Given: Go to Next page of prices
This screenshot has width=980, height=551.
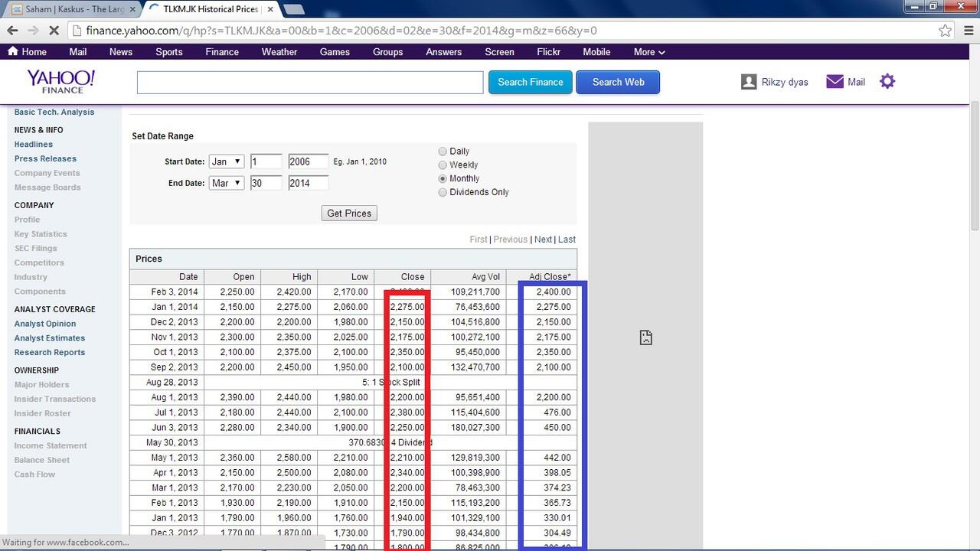Looking at the screenshot, I should click(543, 240).
